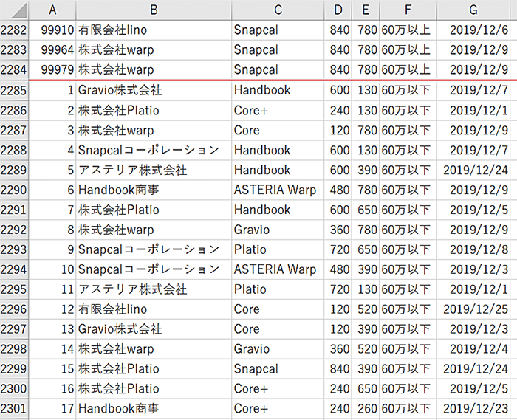Click Snapcalコーポレーション in row 2294
Screen dimensions: 517x420
click(154, 269)
